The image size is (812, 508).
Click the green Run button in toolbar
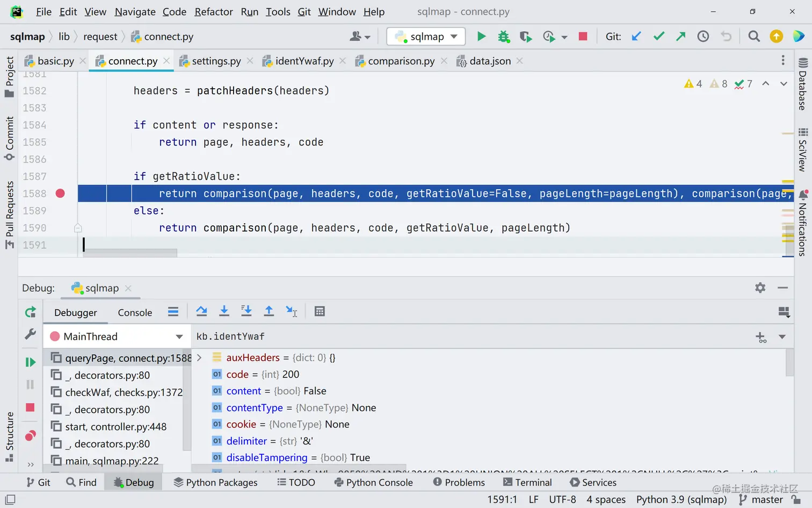[481, 37]
